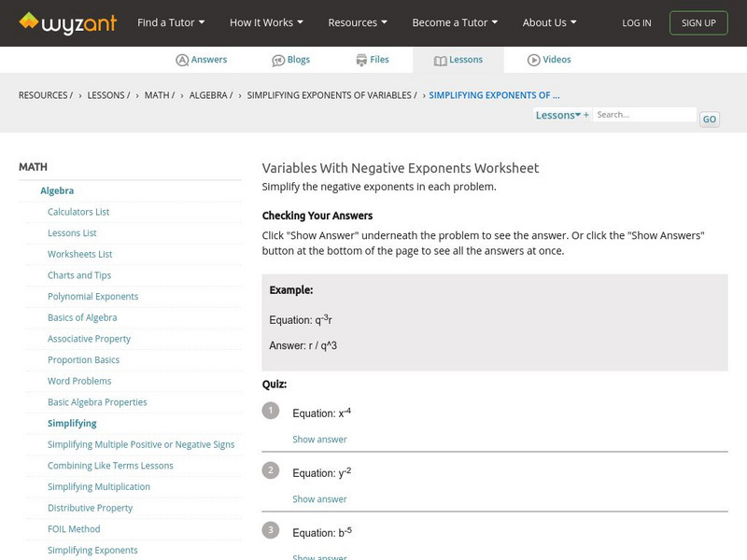Open Polynomial Exponents in sidebar
Screen dimensions: 747x560
click(93, 297)
